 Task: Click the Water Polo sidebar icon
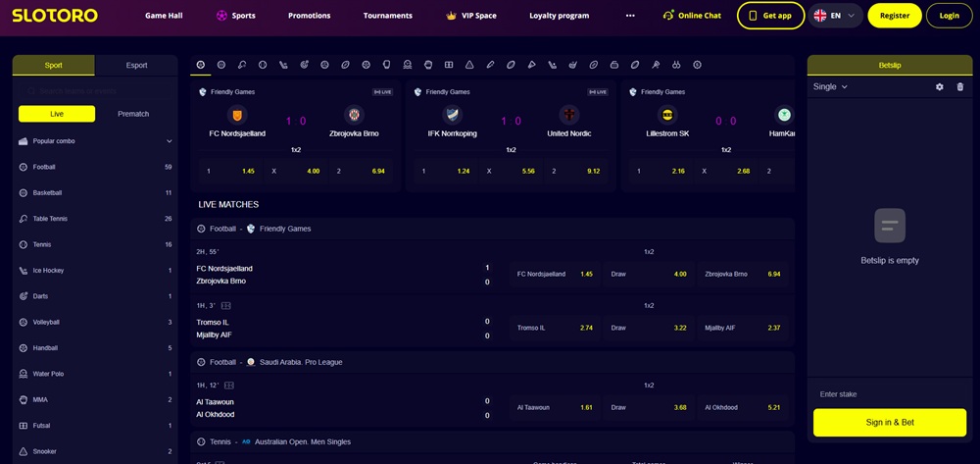pyautogui.click(x=23, y=374)
